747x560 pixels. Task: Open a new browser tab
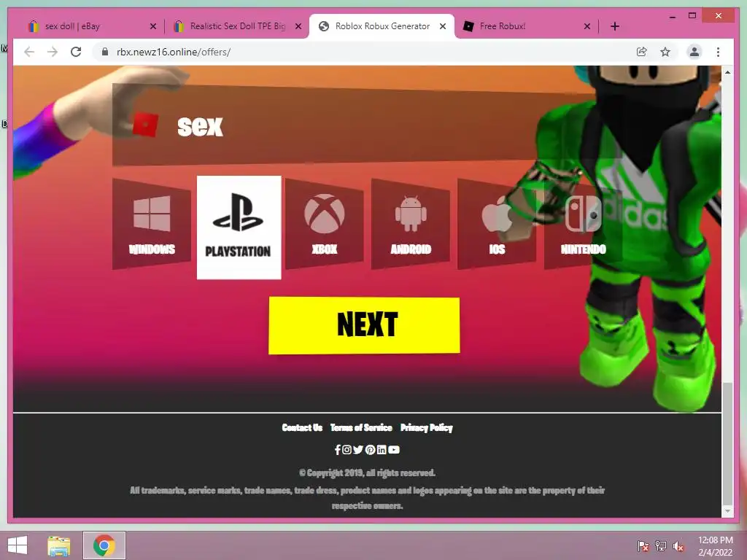[x=615, y=26]
